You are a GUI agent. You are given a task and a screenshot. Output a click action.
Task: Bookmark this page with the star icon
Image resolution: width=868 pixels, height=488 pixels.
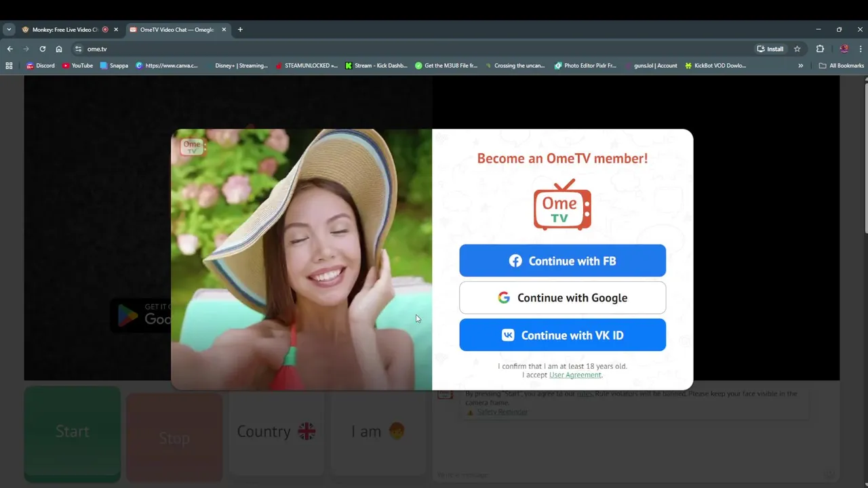click(x=797, y=49)
